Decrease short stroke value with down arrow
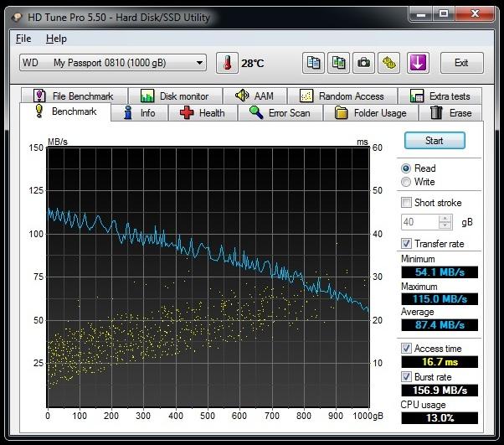 445,225
